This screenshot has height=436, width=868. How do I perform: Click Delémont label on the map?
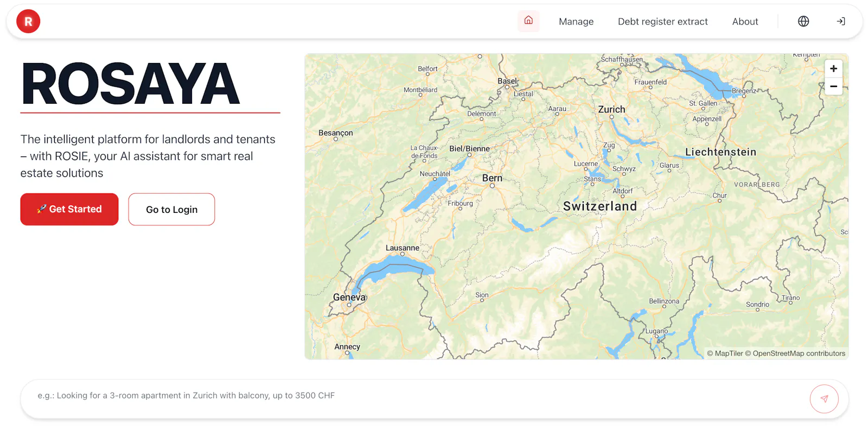pyautogui.click(x=482, y=114)
